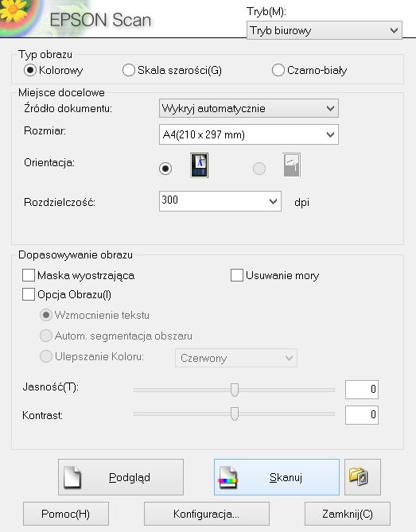Expand the Rozdzielczość 300 dpi dropdown
Screen dimensions: 416x532
(220, 201)
